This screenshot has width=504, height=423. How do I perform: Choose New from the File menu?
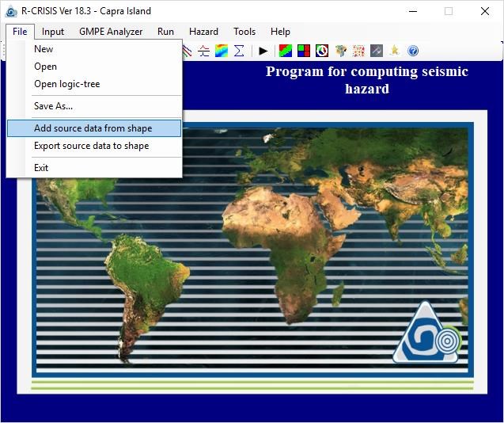94,49
